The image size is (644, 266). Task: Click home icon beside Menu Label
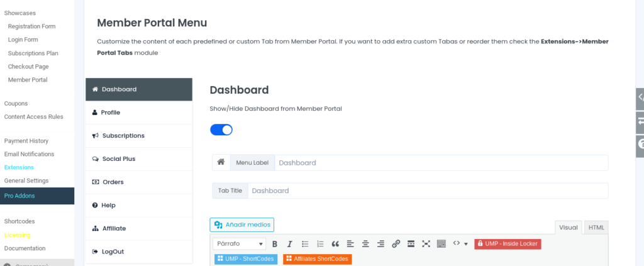coord(221,162)
